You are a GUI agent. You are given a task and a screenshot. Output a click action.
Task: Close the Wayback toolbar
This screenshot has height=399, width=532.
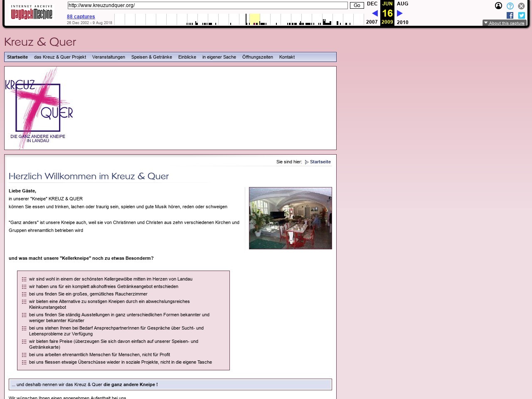coord(521,6)
